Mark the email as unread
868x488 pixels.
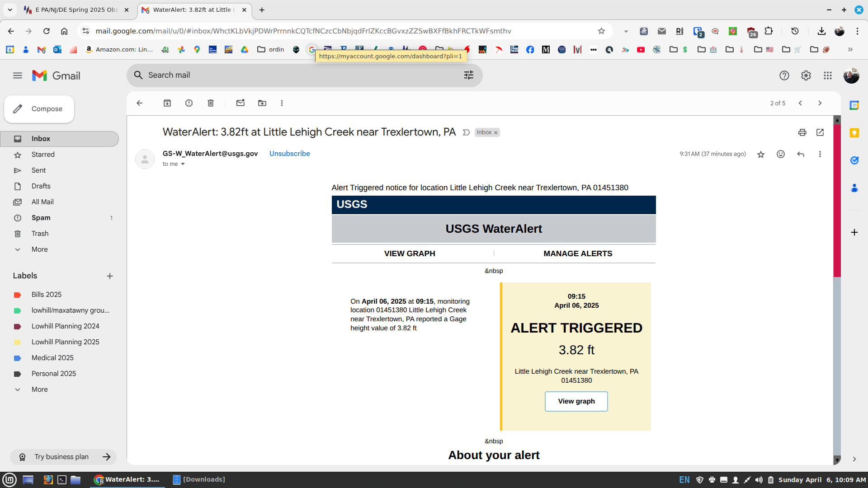[241, 103]
